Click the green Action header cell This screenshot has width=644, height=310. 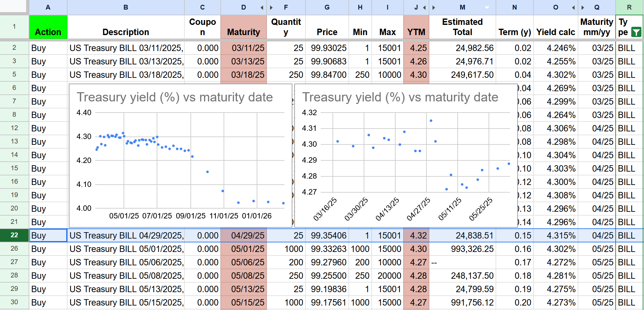pos(48,27)
